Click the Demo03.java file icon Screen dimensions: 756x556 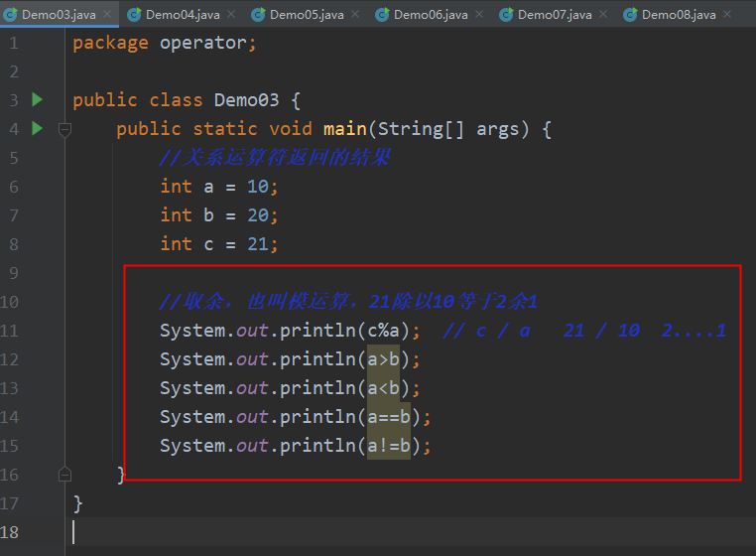pyautogui.click(x=10, y=15)
